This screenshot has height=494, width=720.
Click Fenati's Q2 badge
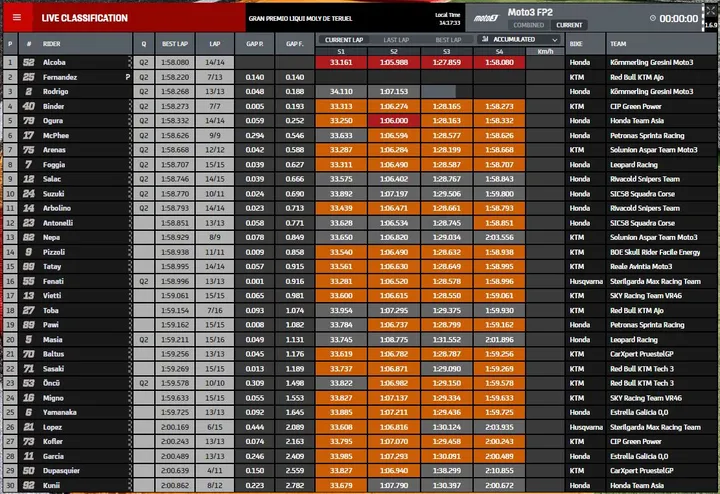(x=144, y=281)
